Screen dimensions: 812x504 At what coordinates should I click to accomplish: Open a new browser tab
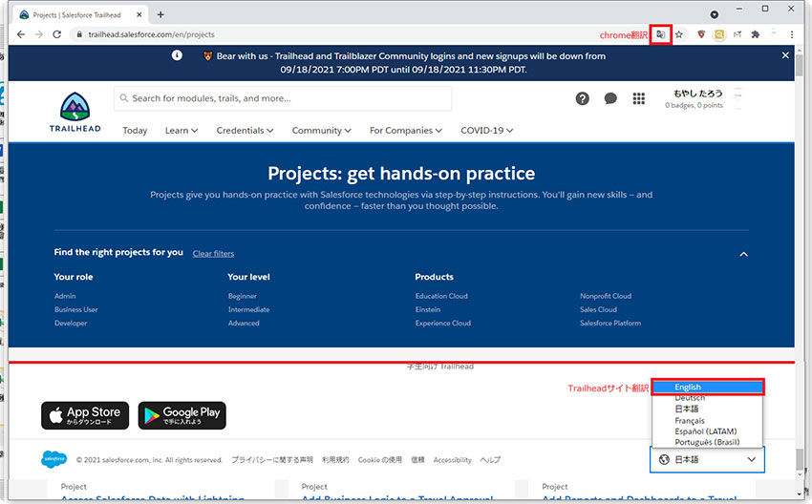[160, 14]
